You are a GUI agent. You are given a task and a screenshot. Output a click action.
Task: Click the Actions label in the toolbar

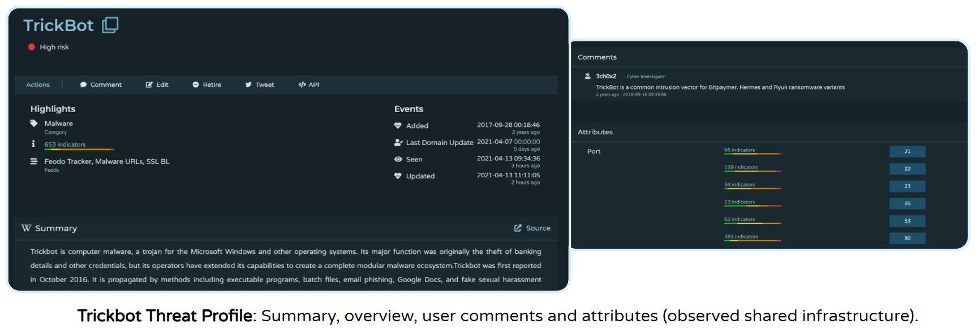[x=38, y=84]
